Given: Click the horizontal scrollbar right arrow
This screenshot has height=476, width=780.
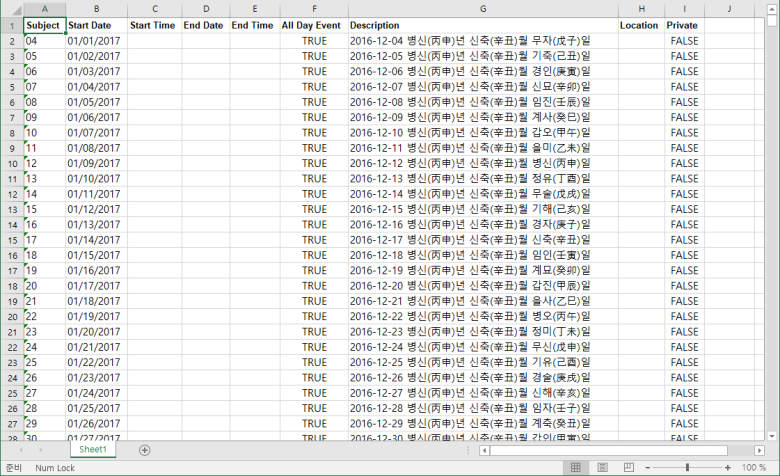Looking at the screenshot, I should pyautogui.click(x=759, y=450).
